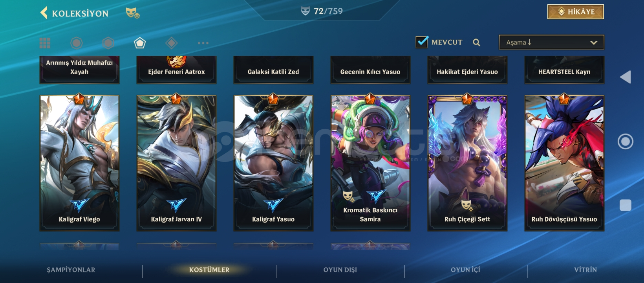Image resolution: width=644 pixels, height=283 pixels.
Task: Select the hexagon tier filter icon
Action: click(x=108, y=43)
